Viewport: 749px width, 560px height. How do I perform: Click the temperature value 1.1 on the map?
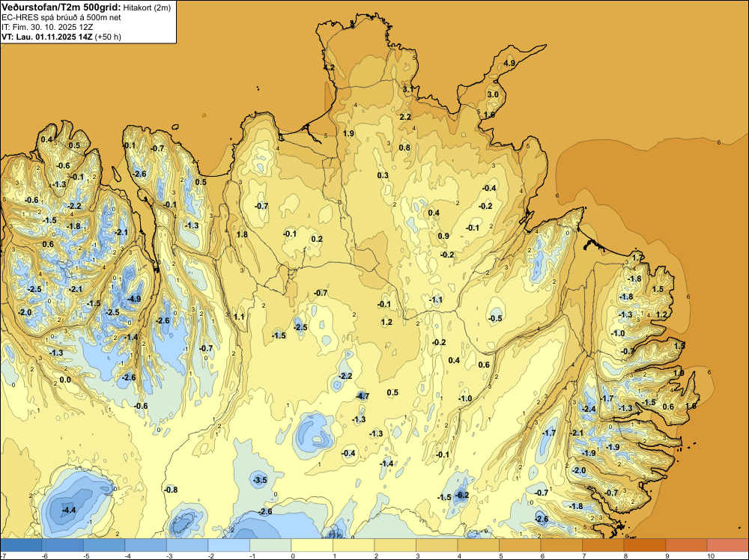point(239,317)
